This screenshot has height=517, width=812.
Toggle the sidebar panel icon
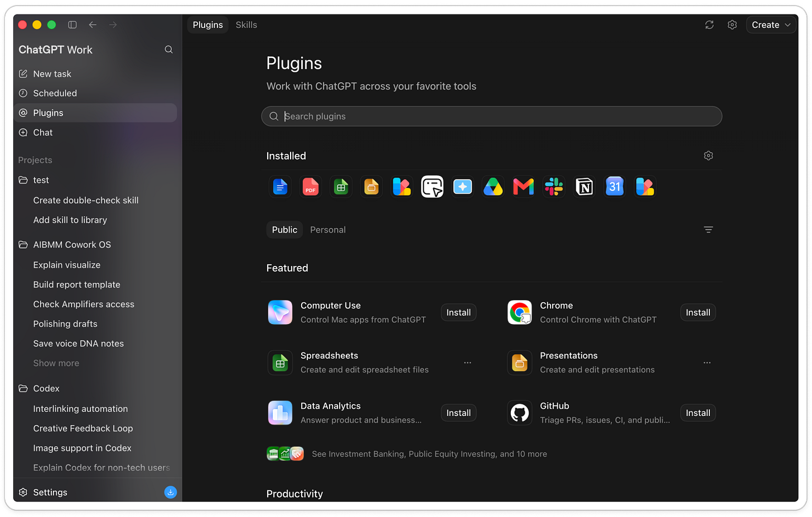click(72, 25)
